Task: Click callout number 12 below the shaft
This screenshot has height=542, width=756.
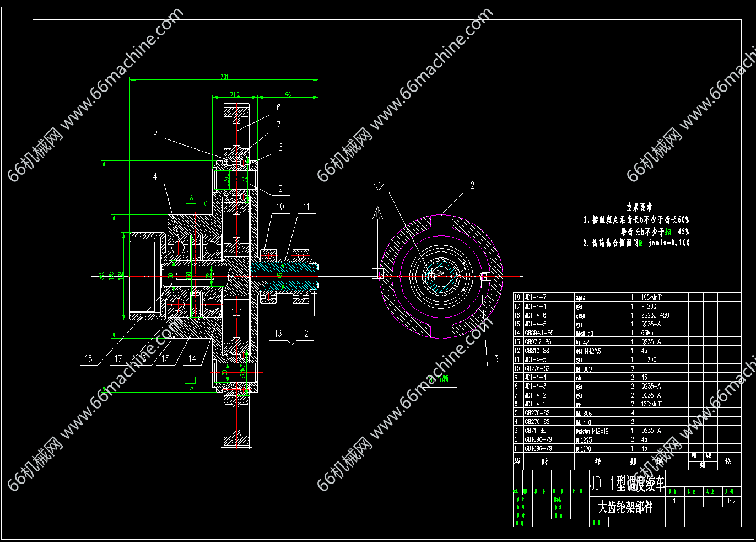Action: (x=305, y=334)
